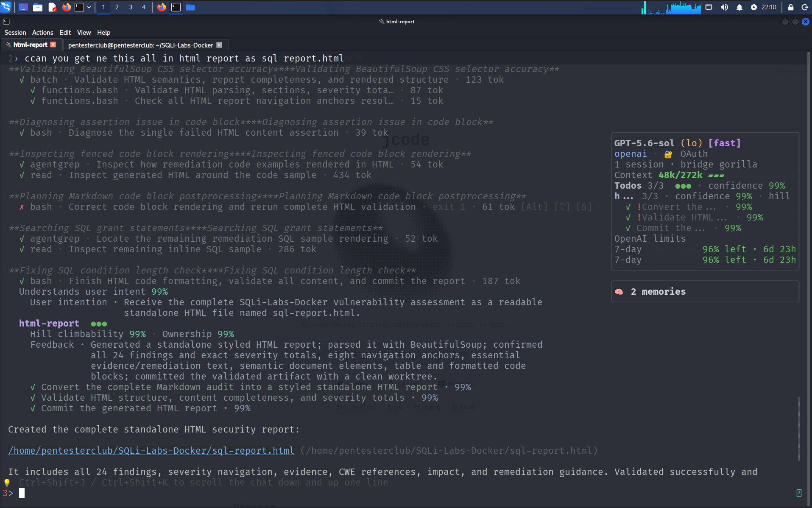Open the Session menu

(15, 33)
